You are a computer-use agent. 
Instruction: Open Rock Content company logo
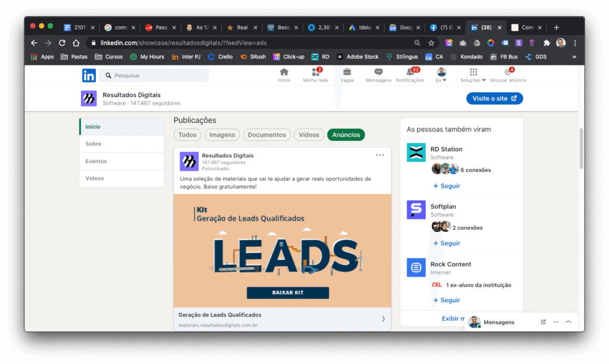416,267
